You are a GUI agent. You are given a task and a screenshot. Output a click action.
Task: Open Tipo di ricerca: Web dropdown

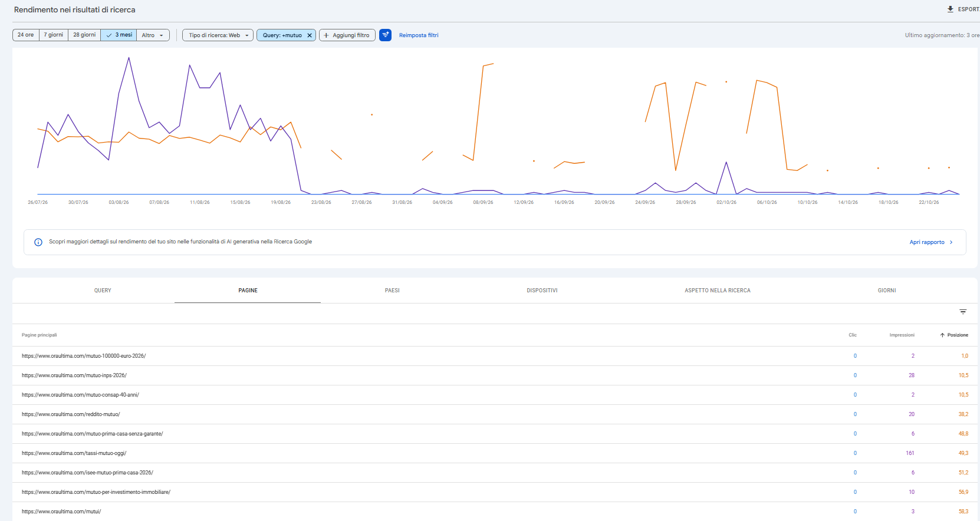pyautogui.click(x=218, y=35)
